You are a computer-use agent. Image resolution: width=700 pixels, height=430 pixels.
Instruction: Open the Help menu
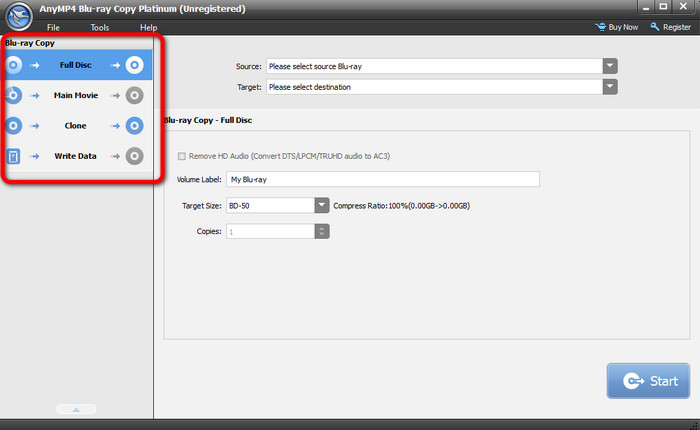148,27
